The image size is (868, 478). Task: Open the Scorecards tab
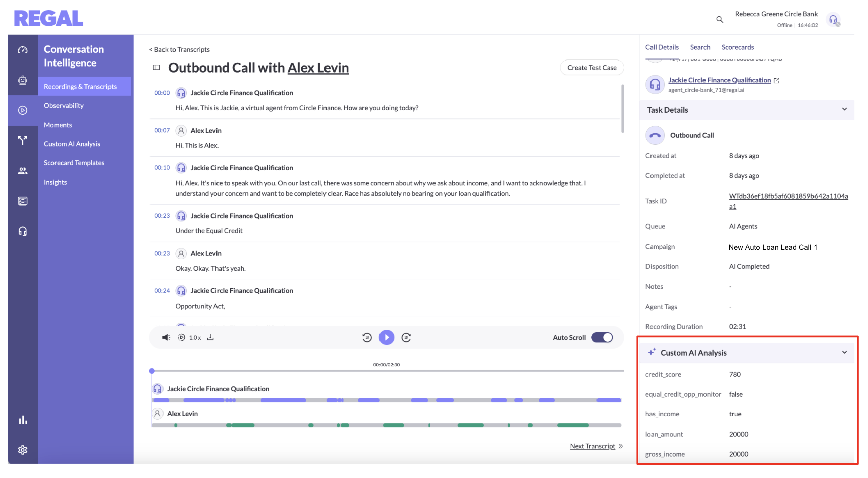(x=737, y=47)
